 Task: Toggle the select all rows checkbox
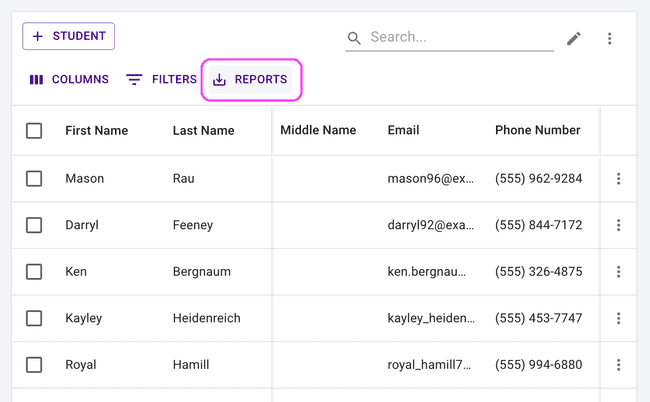tap(34, 131)
